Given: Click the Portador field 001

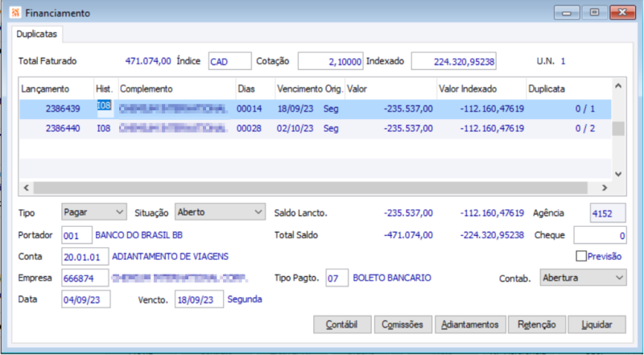Looking at the screenshot, I should click(x=76, y=235).
